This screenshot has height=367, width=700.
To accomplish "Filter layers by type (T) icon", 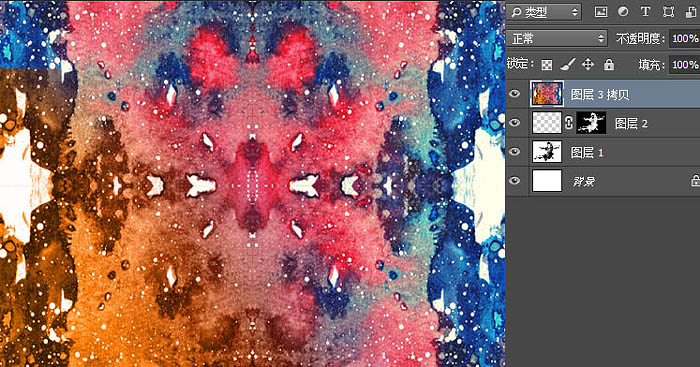I will click(x=645, y=12).
